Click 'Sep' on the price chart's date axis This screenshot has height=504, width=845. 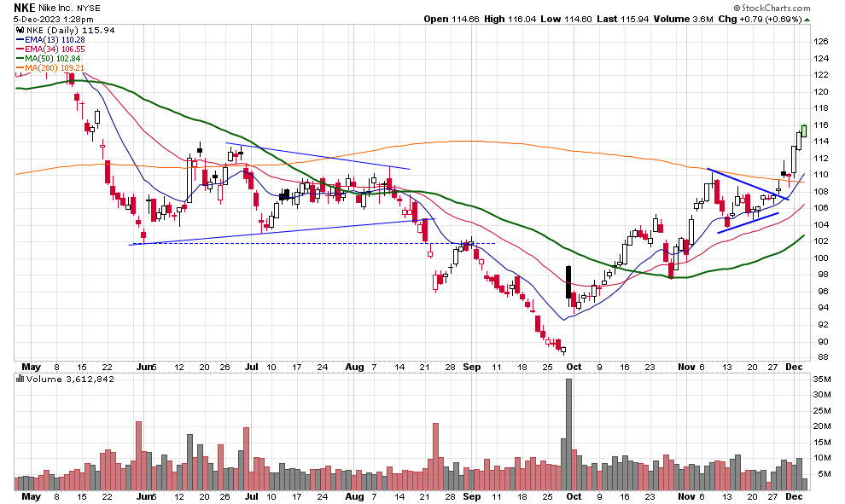pos(471,368)
